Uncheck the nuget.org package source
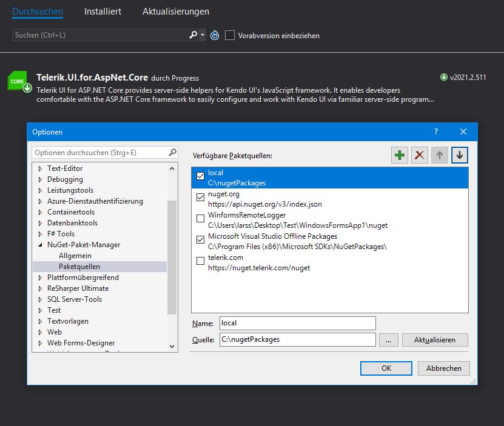 pos(200,198)
